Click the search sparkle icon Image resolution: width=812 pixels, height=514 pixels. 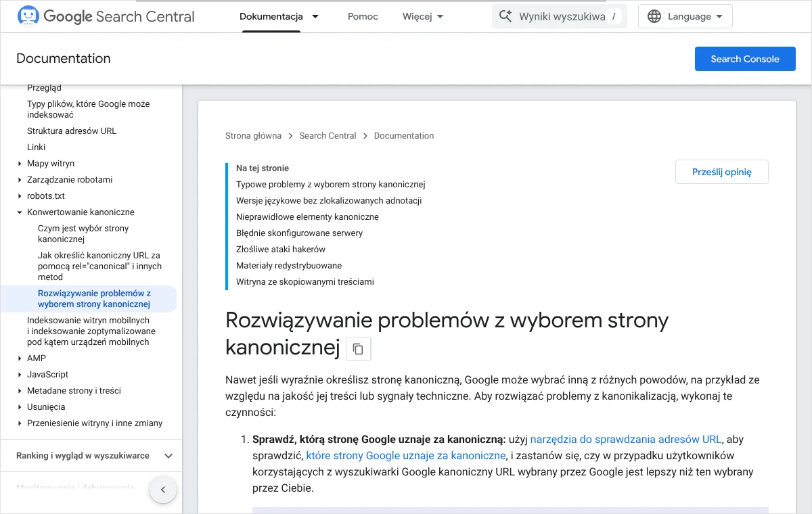505,16
